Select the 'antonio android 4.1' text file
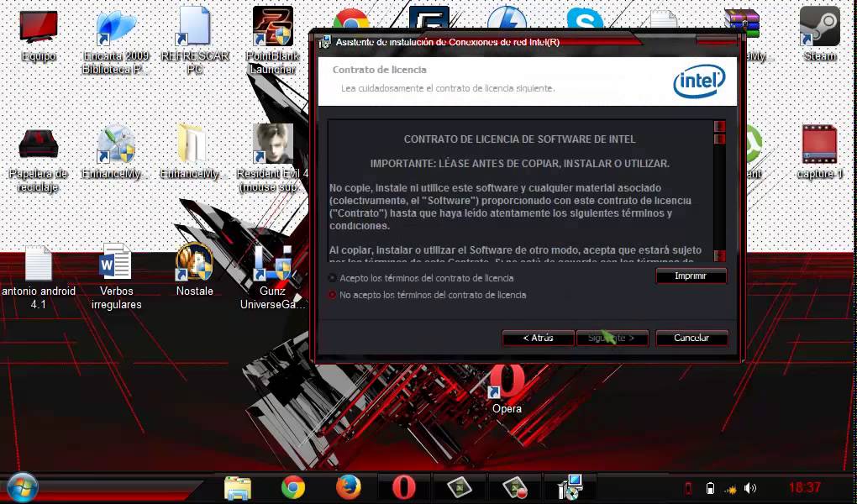The image size is (857, 504). (x=39, y=278)
